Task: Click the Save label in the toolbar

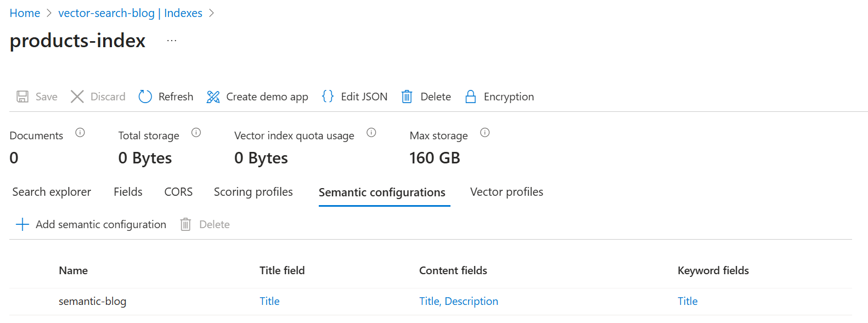Action: click(47, 97)
